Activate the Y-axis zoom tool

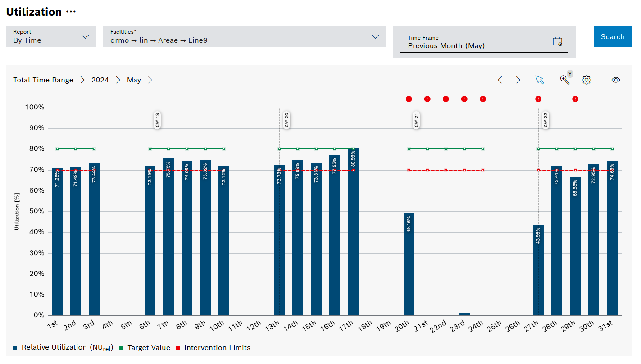pos(564,80)
